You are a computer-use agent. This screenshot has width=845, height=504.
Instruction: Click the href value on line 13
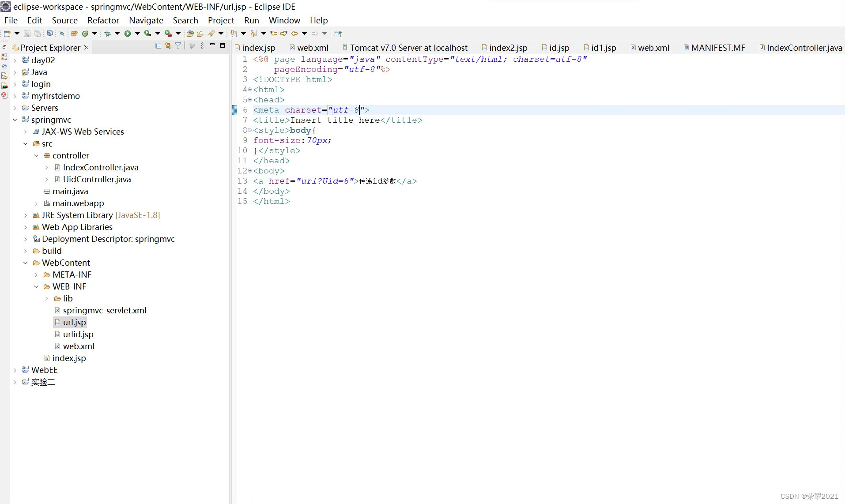[x=325, y=181]
